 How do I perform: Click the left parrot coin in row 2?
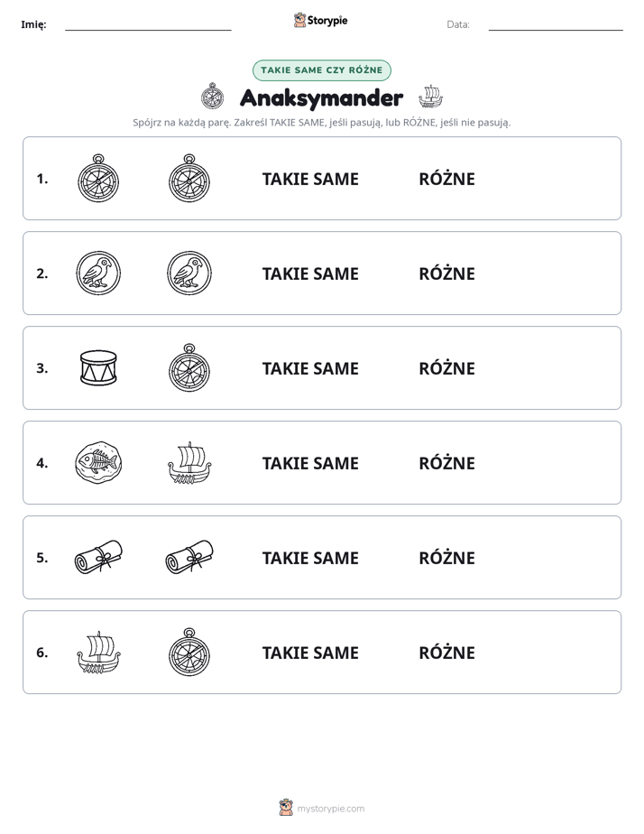98,273
